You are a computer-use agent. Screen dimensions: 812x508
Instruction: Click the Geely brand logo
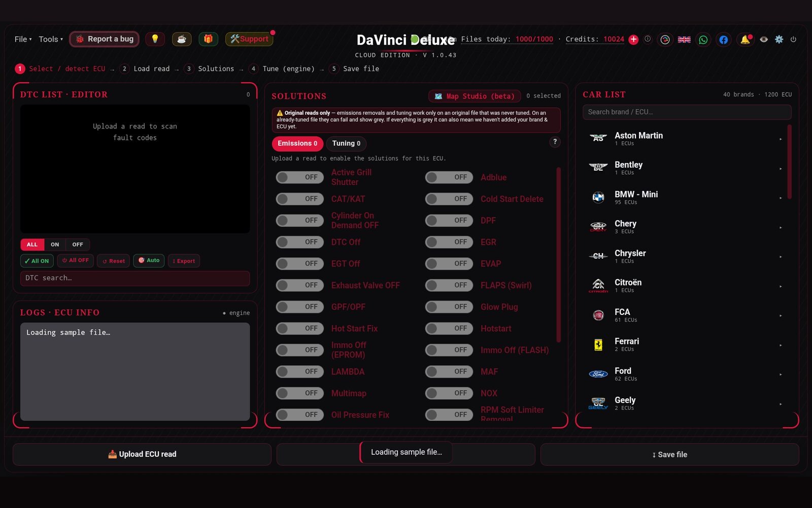point(598,403)
